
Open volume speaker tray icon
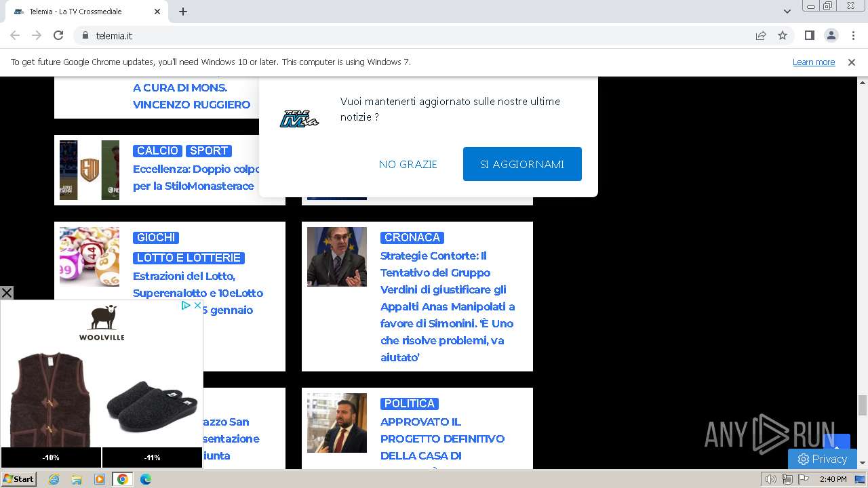(x=771, y=479)
